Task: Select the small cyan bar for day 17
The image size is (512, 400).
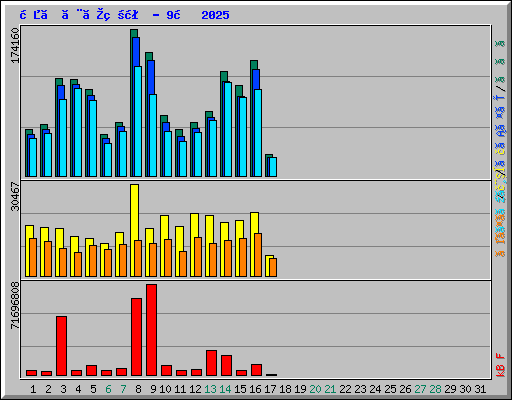Action: tap(273, 167)
